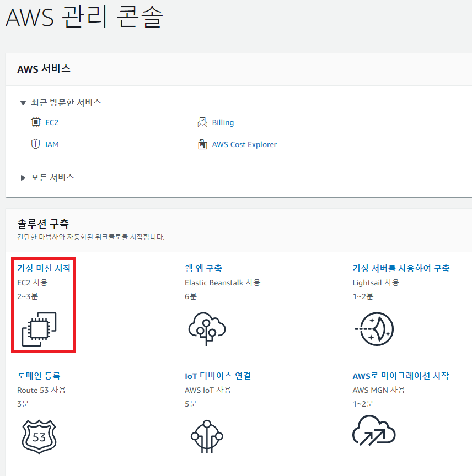This screenshot has width=472, height=476.
Task: Click the '간단한 마법사와 자동화된 워크플로를 시작합니다.' subtitle
Action: pyautogui.click(x=90, y=237)
